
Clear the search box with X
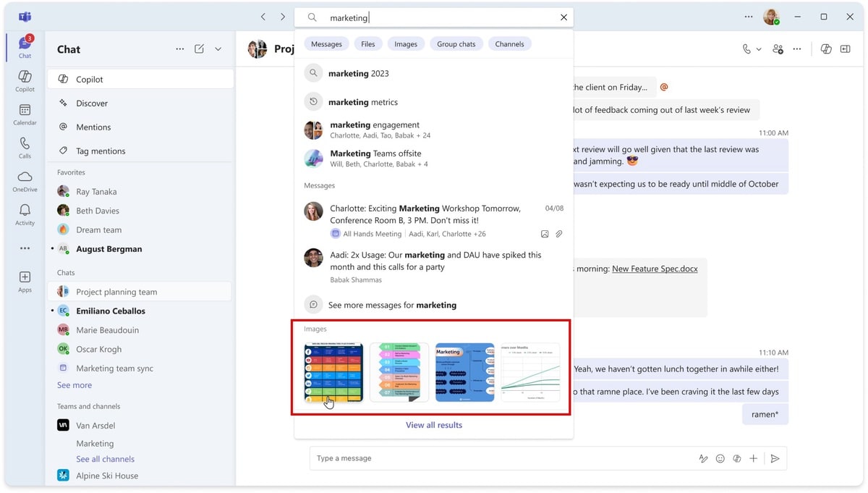[563, 17]
